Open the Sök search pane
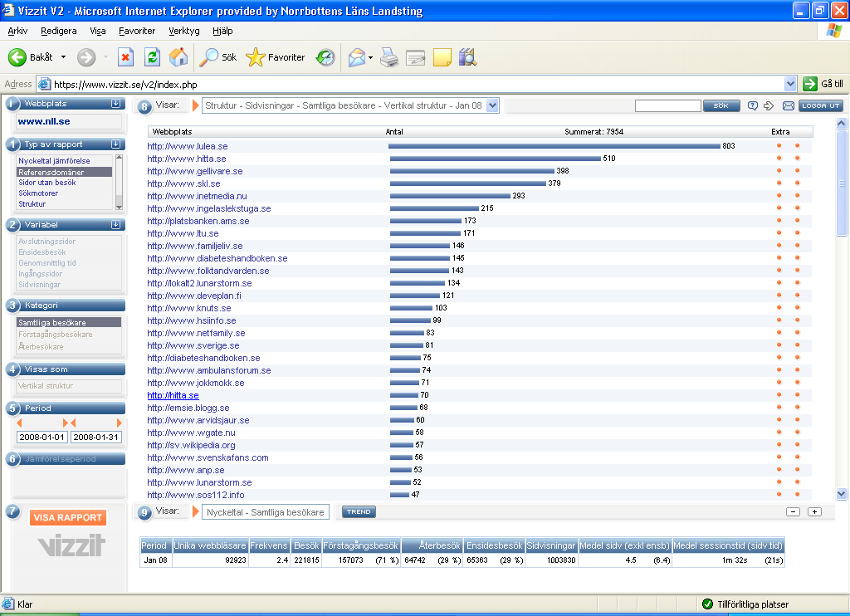The image size is (850, 616). click(x=218, y=57)
